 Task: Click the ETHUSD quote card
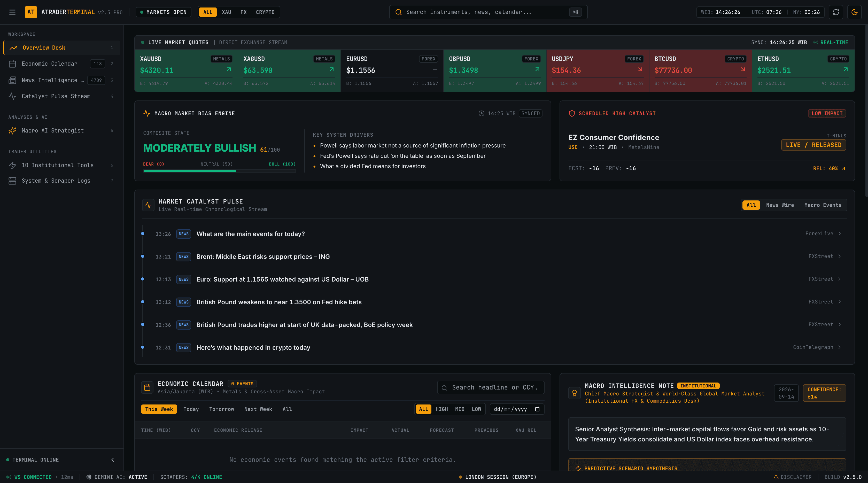[x=803, y=71]
